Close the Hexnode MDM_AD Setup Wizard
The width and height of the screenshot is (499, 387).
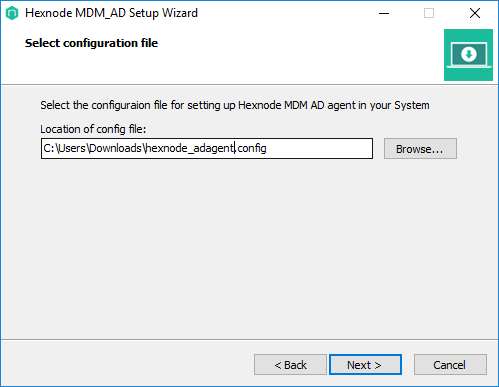click(475, 13)
